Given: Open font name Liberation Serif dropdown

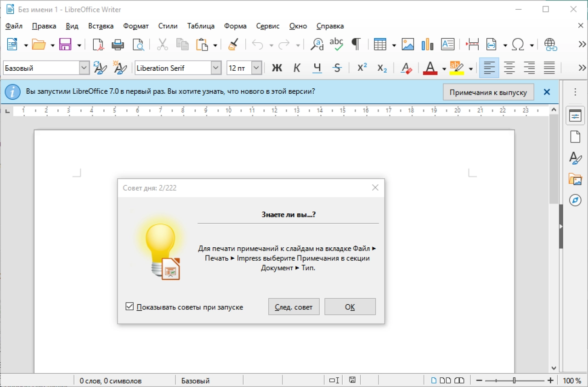Looking at the screenshot, I should pyautogui.click(x=216, y=68).
